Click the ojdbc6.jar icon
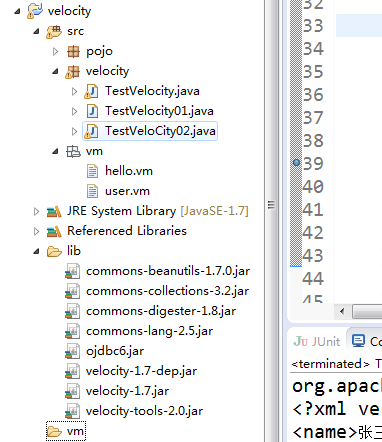382x442 pixels. 73,351
